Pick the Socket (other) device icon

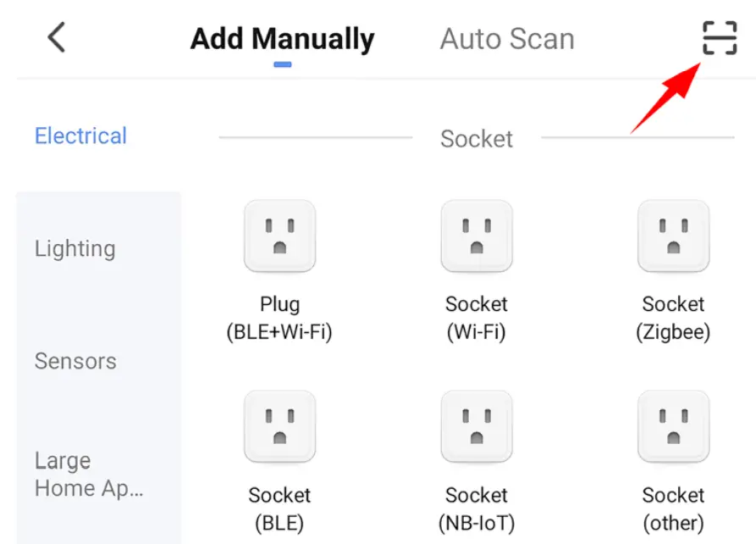[673, 426]
